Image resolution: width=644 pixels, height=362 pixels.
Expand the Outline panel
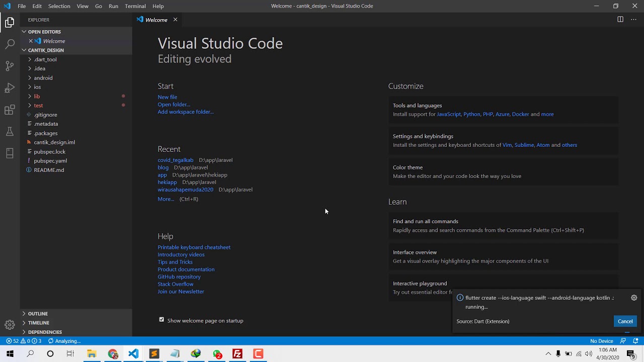tap(75, 314)
